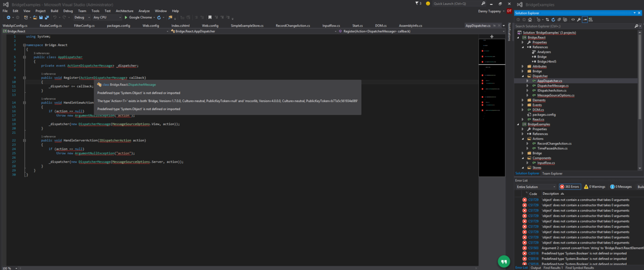Click the browser Refresh toolbar icon

159,17
